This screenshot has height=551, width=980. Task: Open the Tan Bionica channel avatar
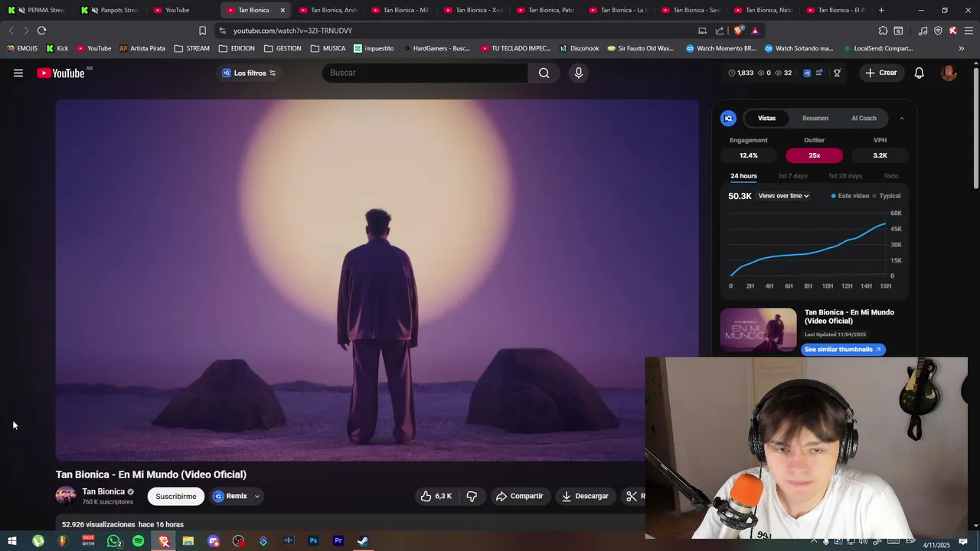tap(66, 496)
